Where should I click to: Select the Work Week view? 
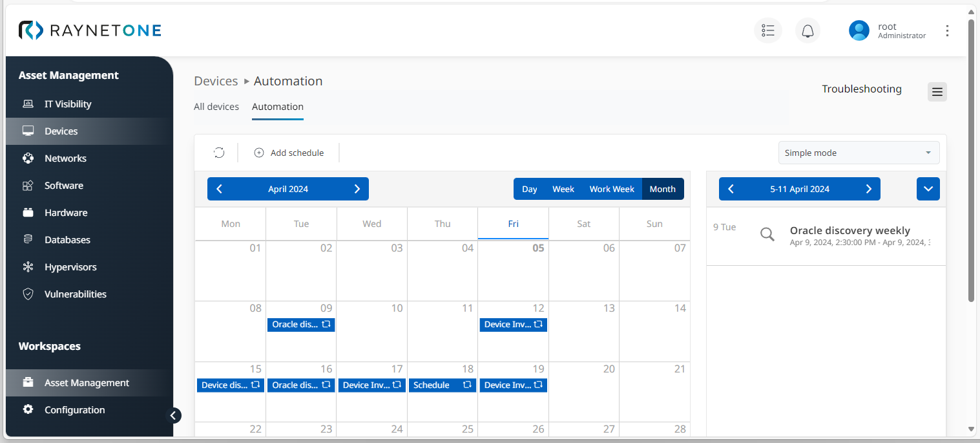point(612,189)
